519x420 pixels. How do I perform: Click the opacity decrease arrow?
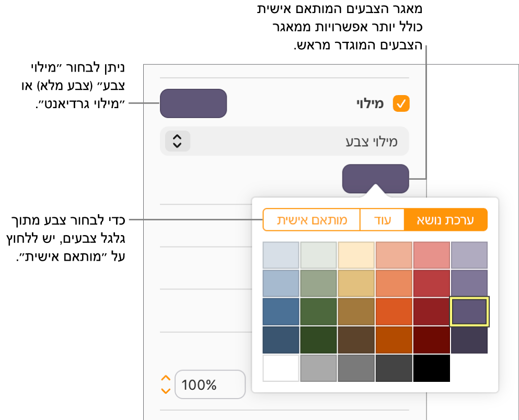pyautogui.click(x=166, y=390)
